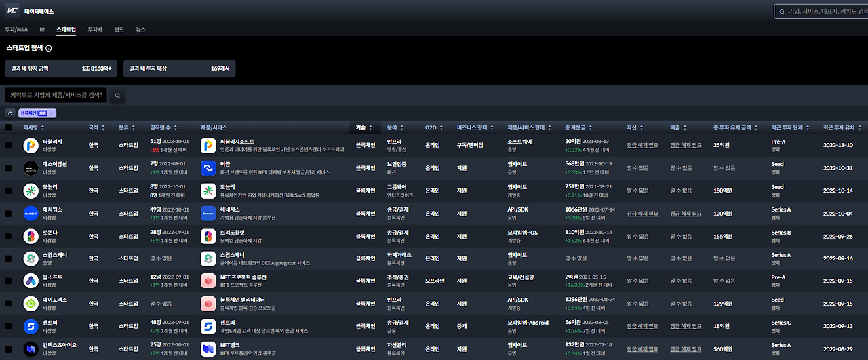Screen dimensions: 868x360
Task: Open the 윤소프트 company logo
Action: pos(31,281)
